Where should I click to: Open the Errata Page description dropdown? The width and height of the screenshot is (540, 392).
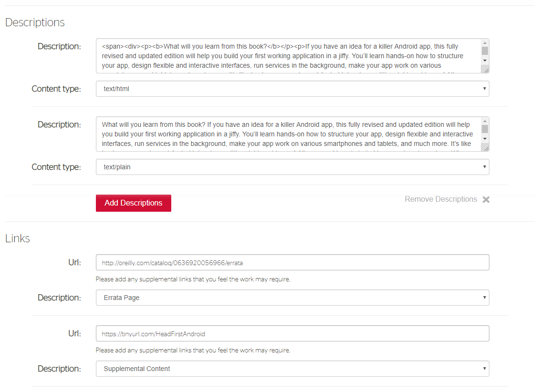(292, 298)
